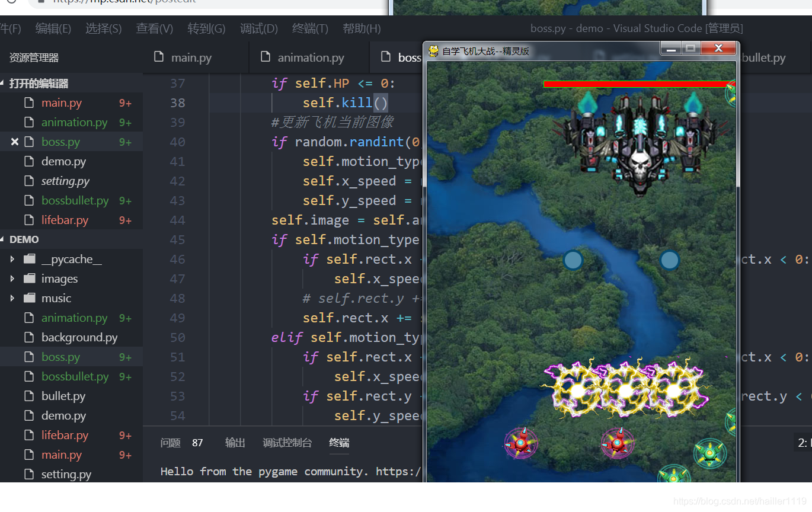This screenshot has width=812, height=512.
Task: Switch to the 调试控制台 panel tab
Action: point(287,443)
